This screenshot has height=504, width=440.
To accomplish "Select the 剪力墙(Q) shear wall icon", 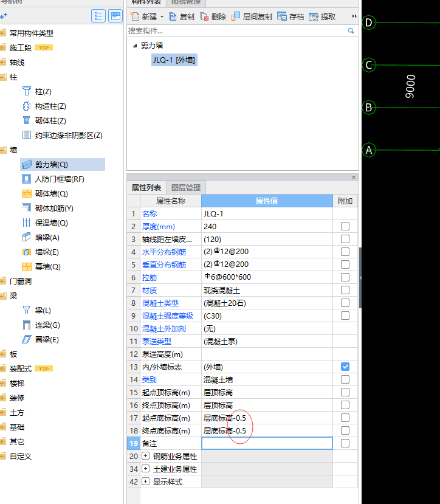I will coord(27,164).
